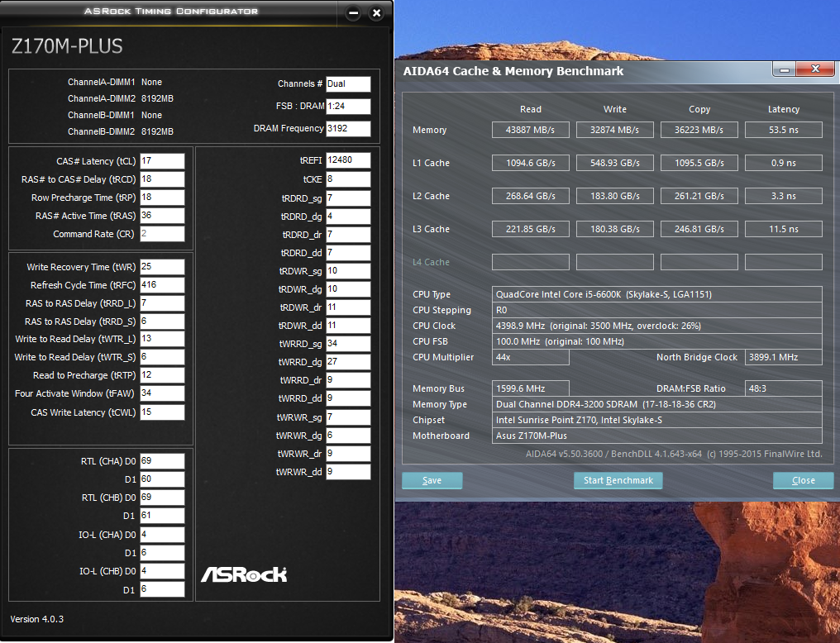Click the L1 Cache Read value 1094.6 GB/s
The image size is (840, 643).
click(530, 163)
